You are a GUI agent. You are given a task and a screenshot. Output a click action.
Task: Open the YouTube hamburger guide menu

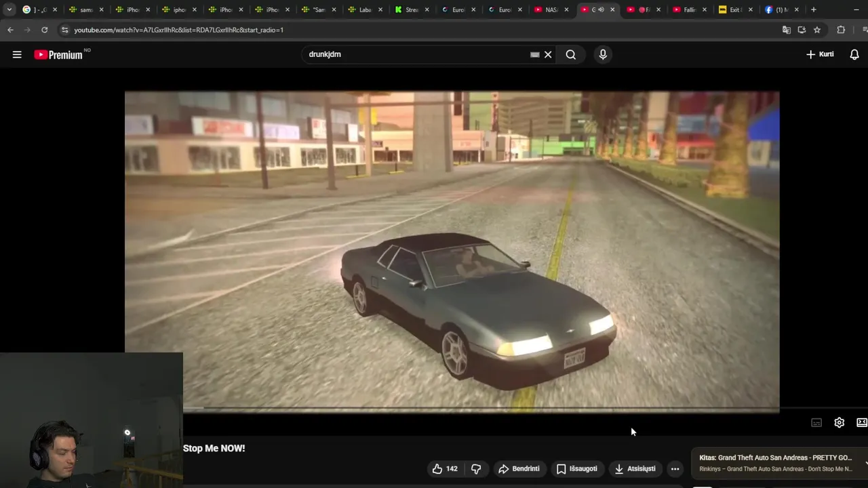[17, 55]
